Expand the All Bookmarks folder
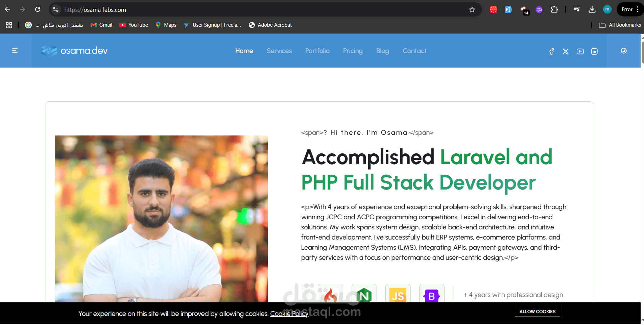This screenshot has width=644, height=325. point(620,25)
